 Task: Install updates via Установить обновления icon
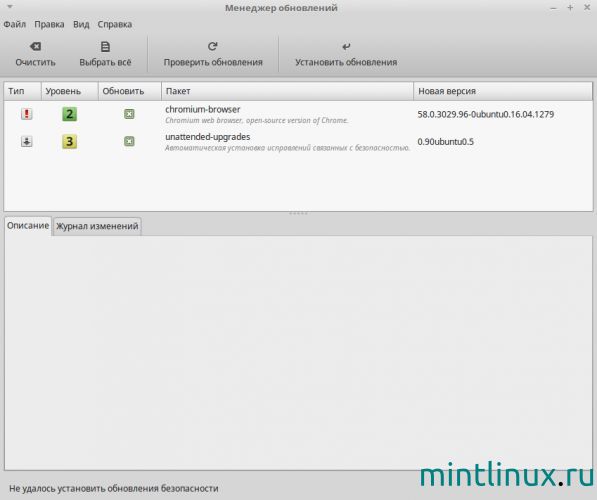click(346, 46)
